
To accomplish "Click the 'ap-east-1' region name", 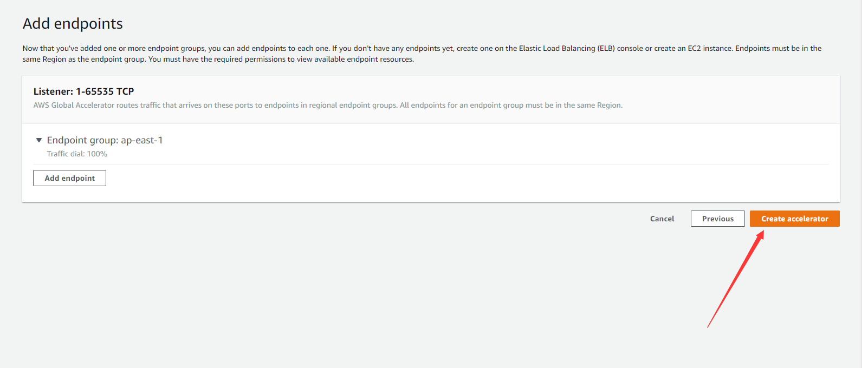I will 141,140.
